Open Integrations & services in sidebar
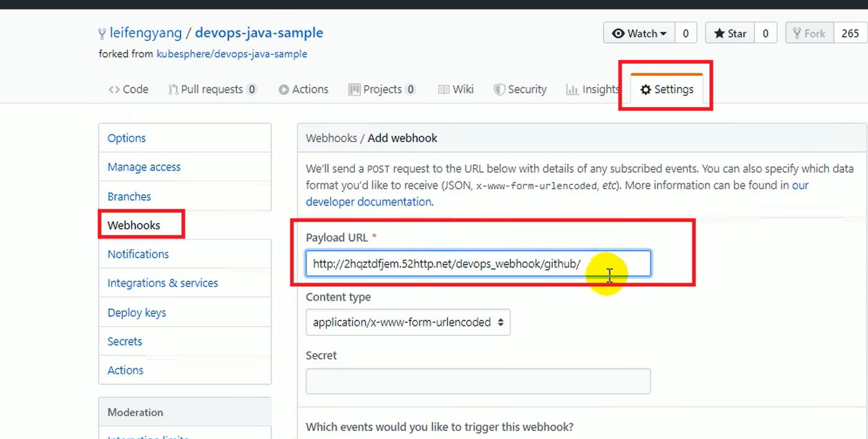The height and width of the screenshot is (439, 868). (x=185, y=283)
